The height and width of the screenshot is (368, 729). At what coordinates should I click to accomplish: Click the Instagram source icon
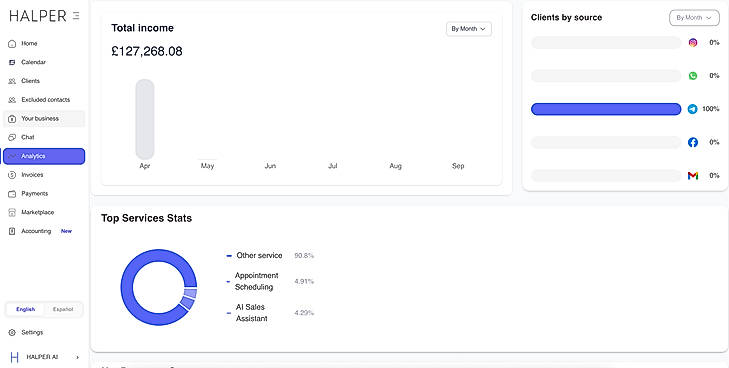(x=693, y=43)
